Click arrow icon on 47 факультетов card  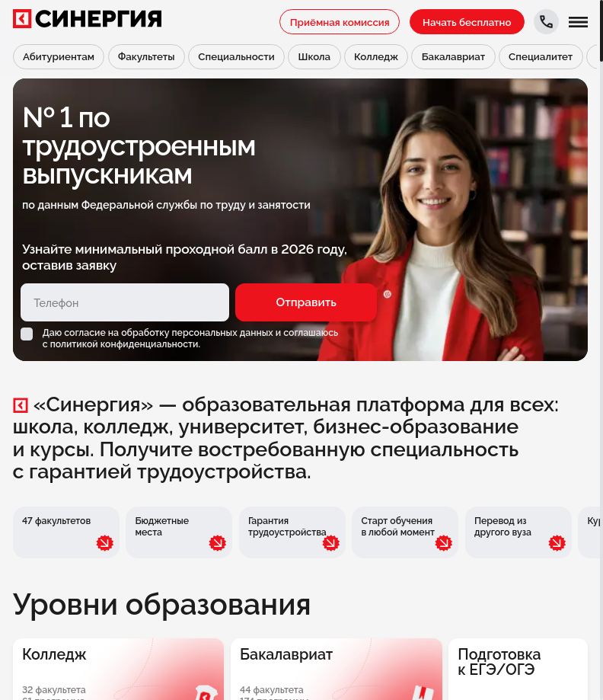click(105, 543)
